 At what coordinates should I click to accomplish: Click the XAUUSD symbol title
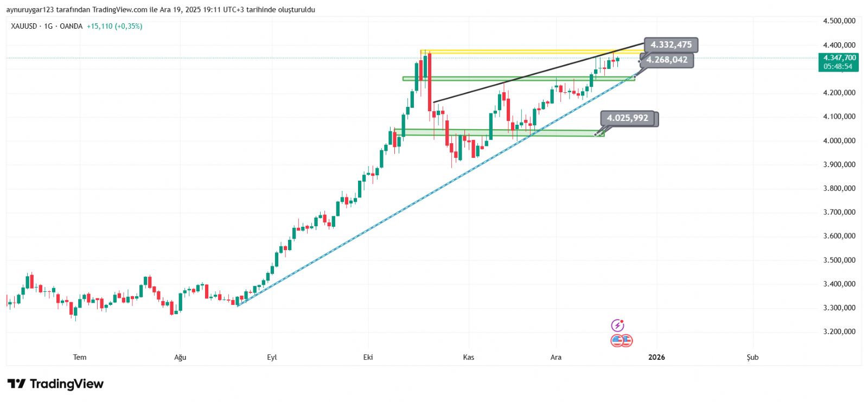tap(24, 26)
